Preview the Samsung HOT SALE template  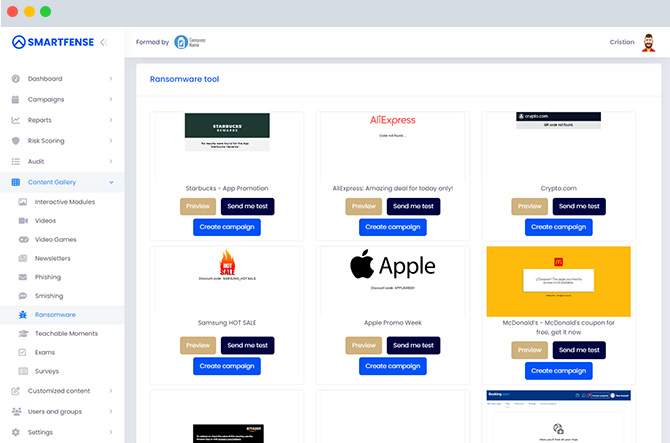pos(198,345)
